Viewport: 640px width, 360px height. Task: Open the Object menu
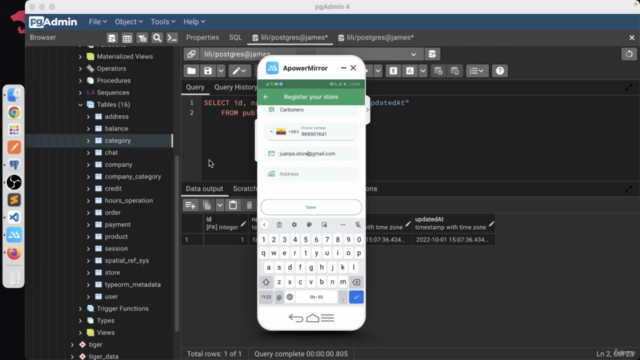click(x=129, y=22)
